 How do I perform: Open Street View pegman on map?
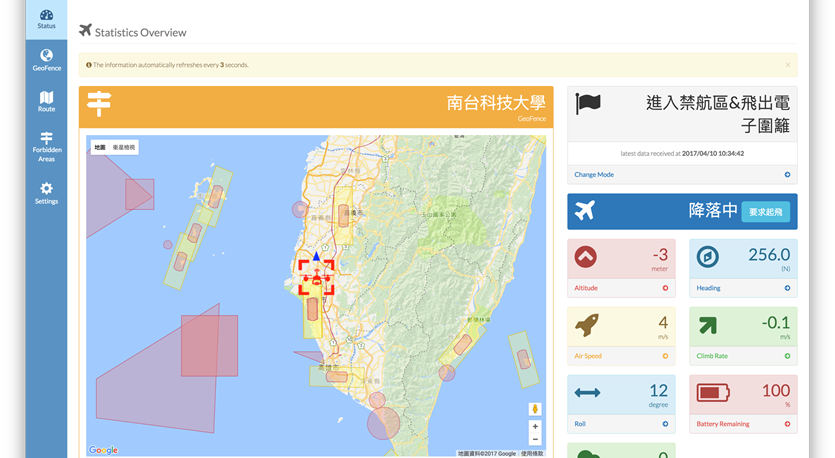[x=535, y=409]
